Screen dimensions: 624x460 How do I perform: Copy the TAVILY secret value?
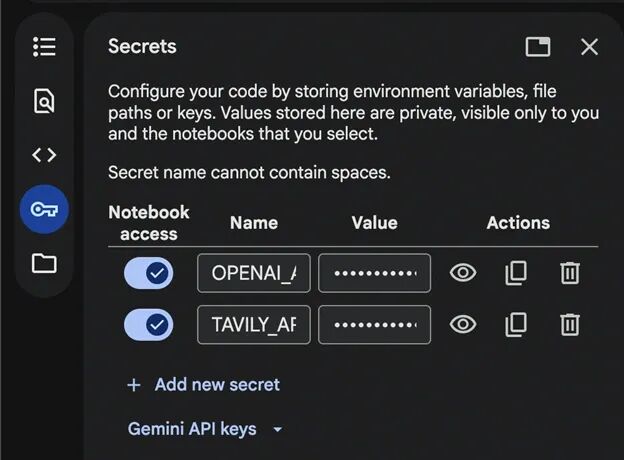(516, 325)
